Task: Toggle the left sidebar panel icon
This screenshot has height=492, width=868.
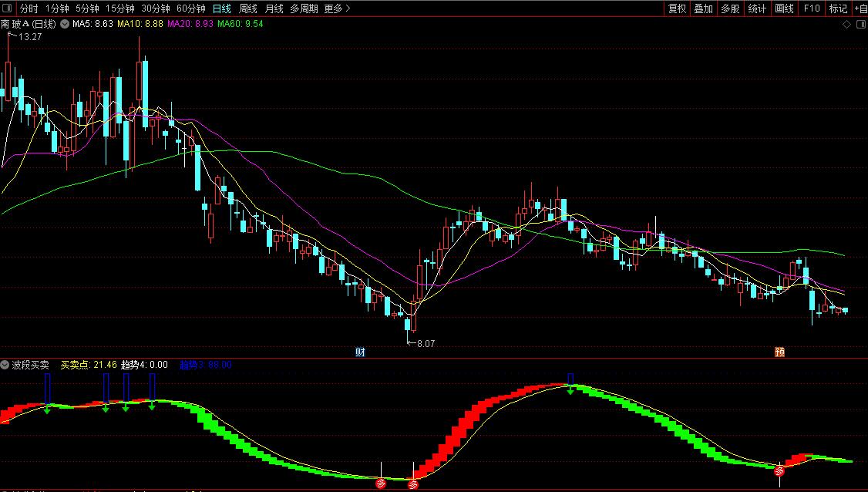Action: tap(7, 8)
